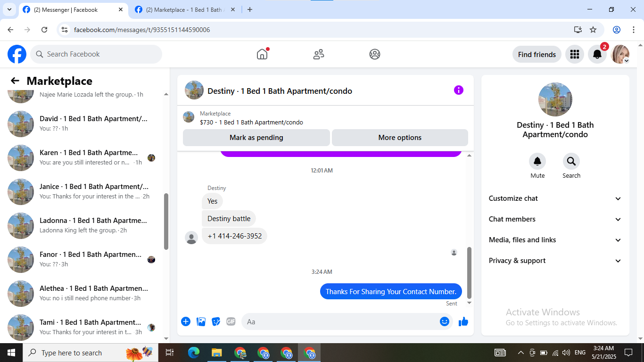Go back from Marketplace chats list
644x362 pixels.
(x=15, y=81)
